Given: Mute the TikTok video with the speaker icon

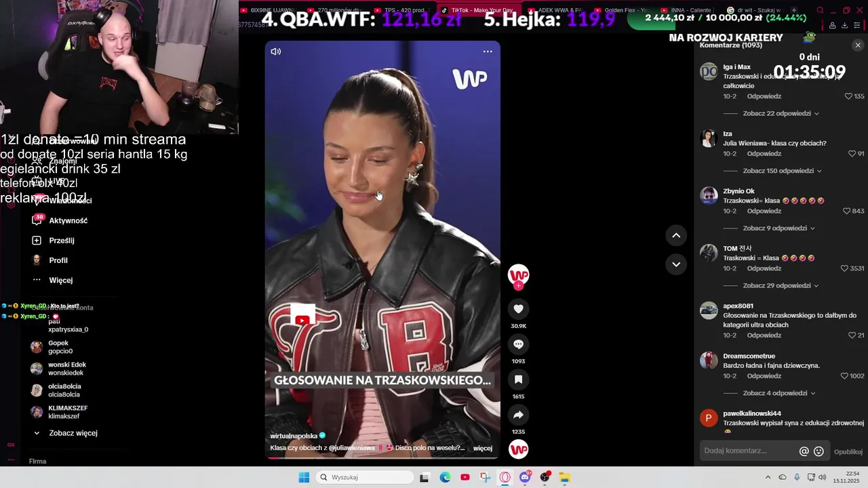Looking at the screenshot, I should coord(276,52).
